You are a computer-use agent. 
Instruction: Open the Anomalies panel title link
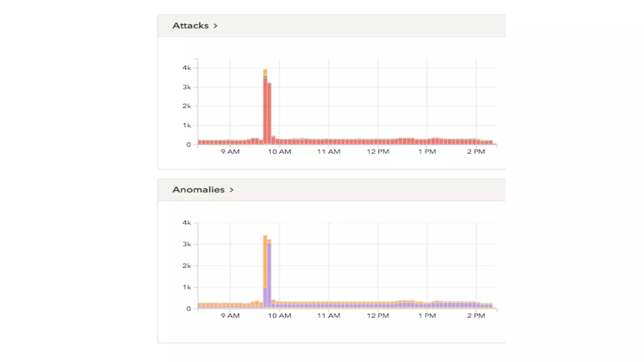pyautogui.click(x=198, y=189)
